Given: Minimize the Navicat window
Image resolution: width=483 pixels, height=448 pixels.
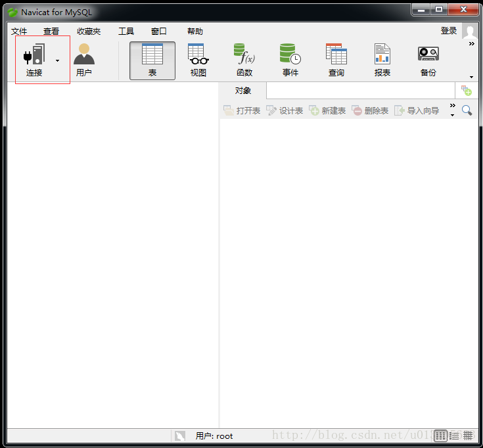Looking at the screenshot, I should tap(421, 10).
